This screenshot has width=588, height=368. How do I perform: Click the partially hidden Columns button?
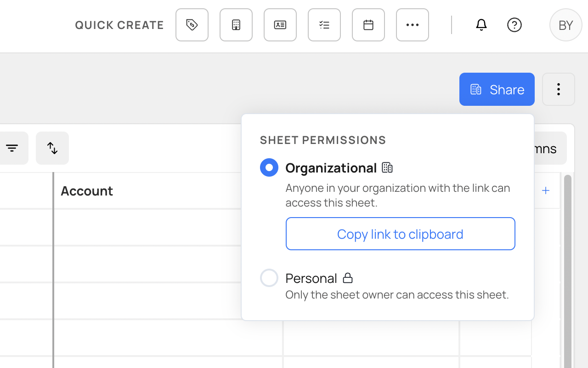pos(549,149)
